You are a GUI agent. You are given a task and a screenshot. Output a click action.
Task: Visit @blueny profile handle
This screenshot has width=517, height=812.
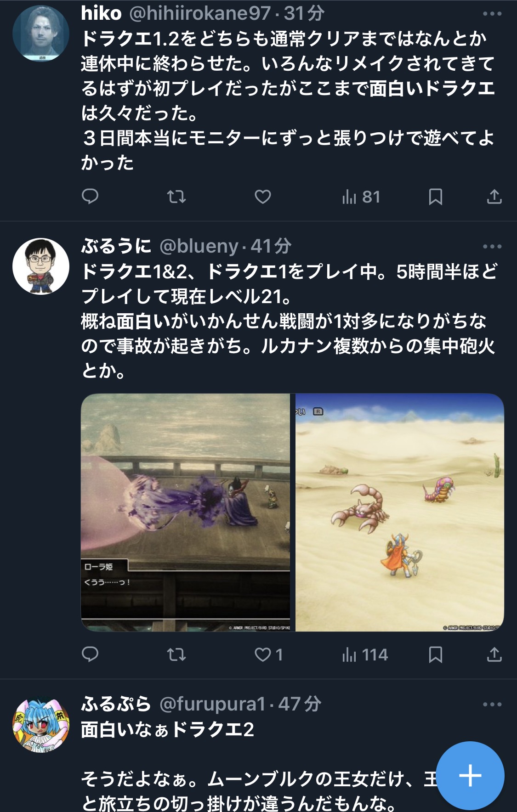pyautogui.click(x=199, y=247)
